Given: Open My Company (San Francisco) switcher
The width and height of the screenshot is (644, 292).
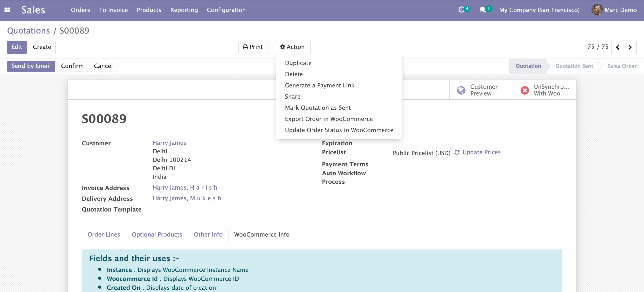Looking at the screenshot, I should coord(539,10).
